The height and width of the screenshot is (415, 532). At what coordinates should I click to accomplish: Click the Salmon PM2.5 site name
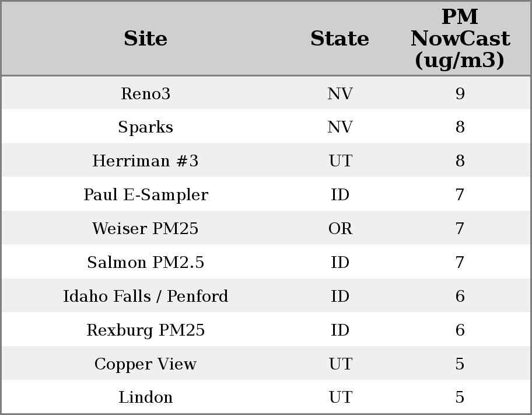[145, 263]
